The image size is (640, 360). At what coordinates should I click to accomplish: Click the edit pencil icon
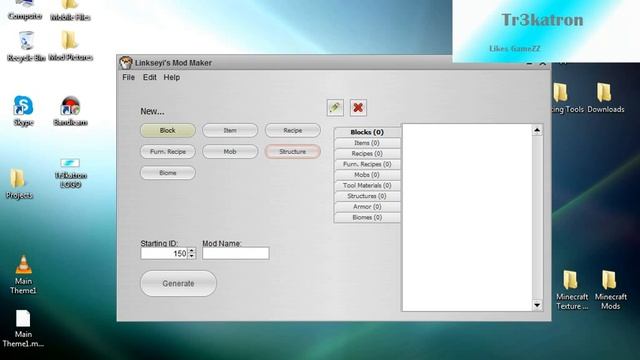pyautogui.click(x=335, y=108)
